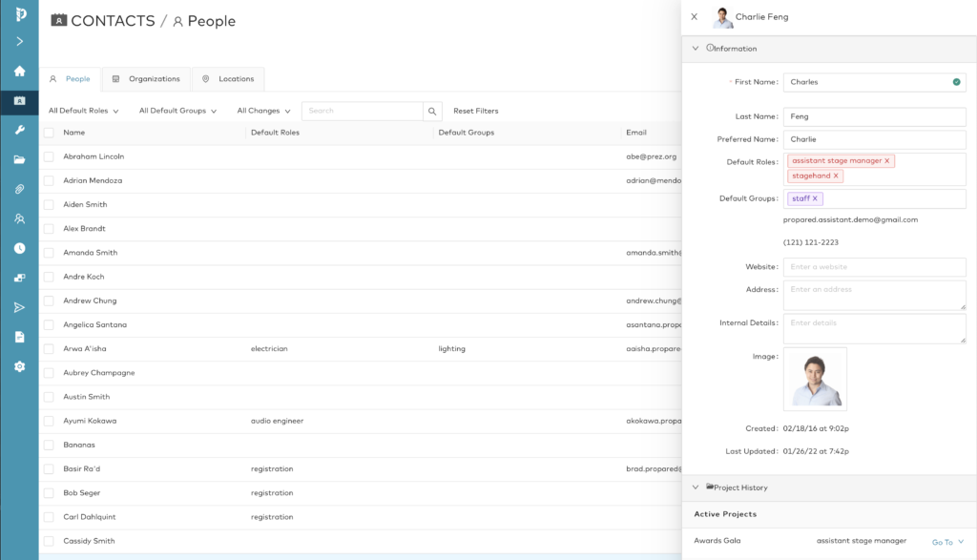Select the Arwa A'isha row checkbox
Viewport: 977px width, 560px height.
coord(49,349)
